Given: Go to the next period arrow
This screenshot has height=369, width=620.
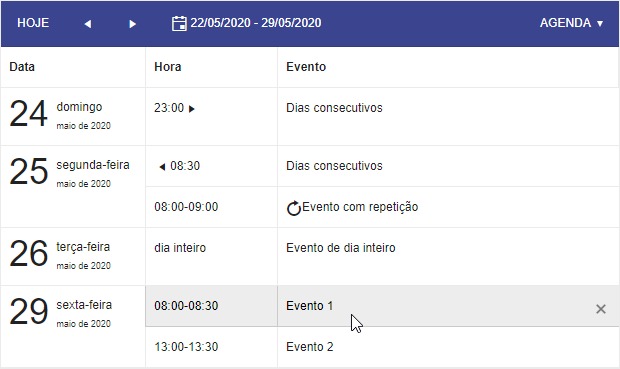Looking at the screenshot, I should (x=132, y=24).
